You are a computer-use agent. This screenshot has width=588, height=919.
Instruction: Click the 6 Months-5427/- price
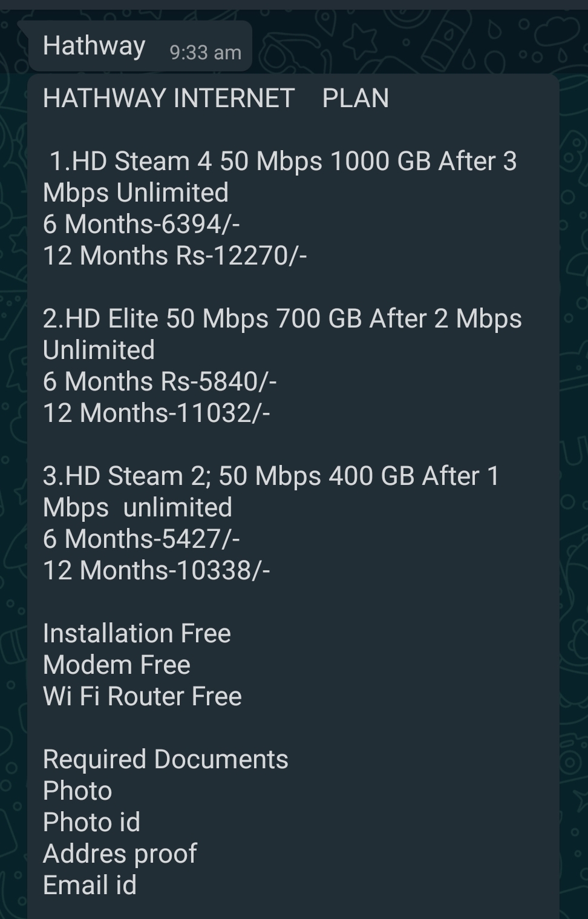[142, 539]
